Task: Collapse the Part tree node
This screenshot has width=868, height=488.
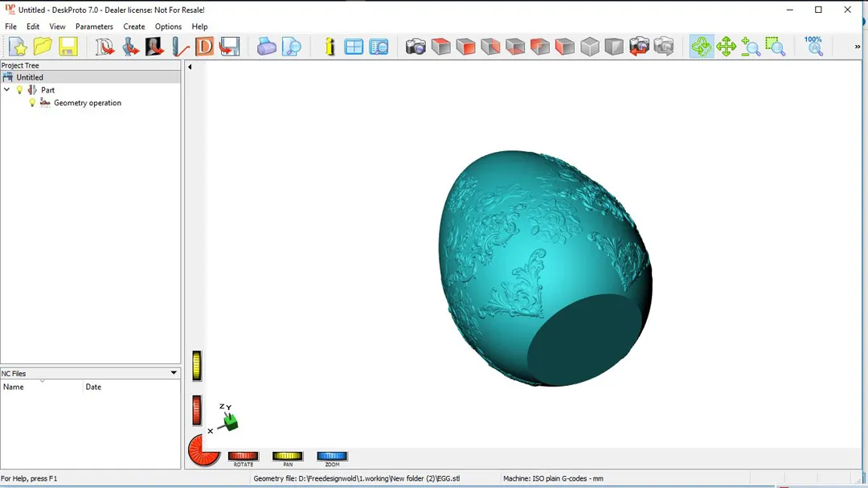Action: coord(7,90)
